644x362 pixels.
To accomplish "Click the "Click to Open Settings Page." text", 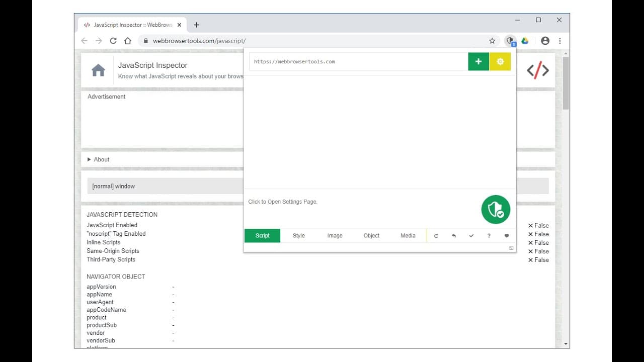I will click(283, 202).
